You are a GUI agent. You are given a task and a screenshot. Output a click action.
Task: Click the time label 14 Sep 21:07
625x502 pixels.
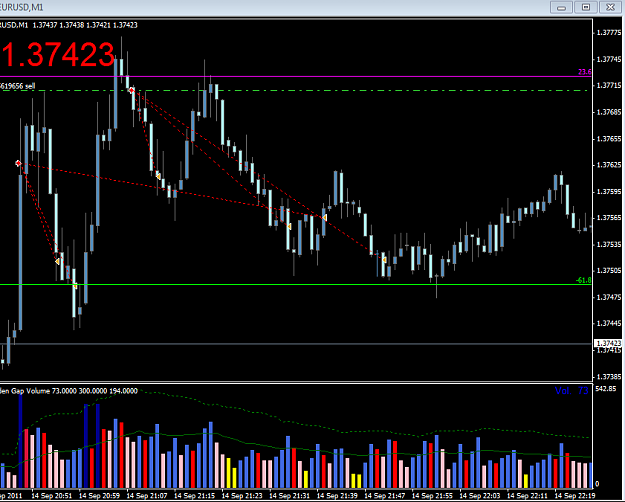pos(147,496)
